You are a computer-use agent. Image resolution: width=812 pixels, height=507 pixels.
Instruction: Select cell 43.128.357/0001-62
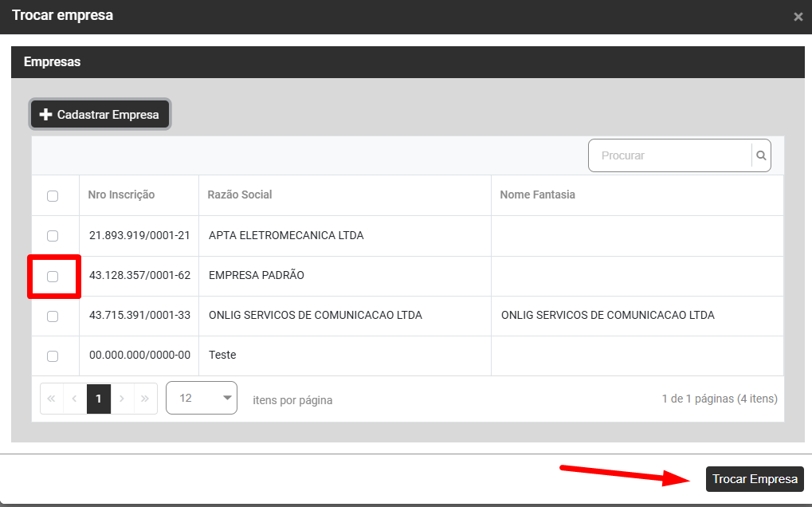(x=139, y=275)
